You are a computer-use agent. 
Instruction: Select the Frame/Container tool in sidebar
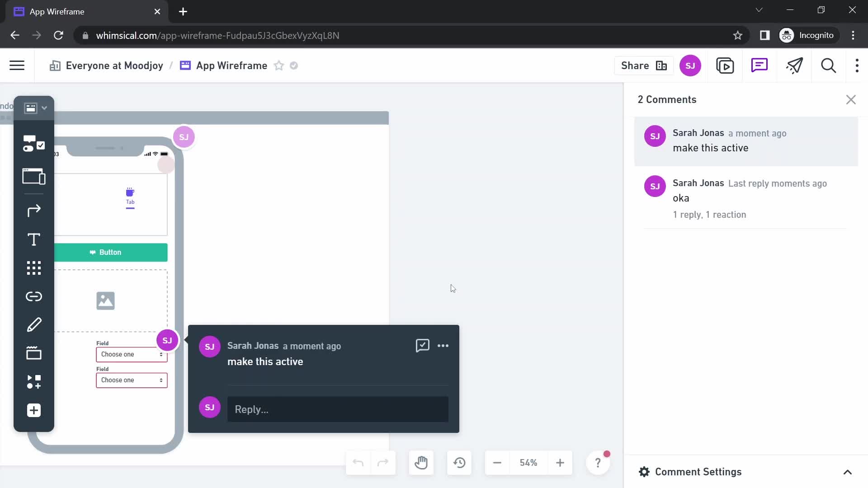33,176
